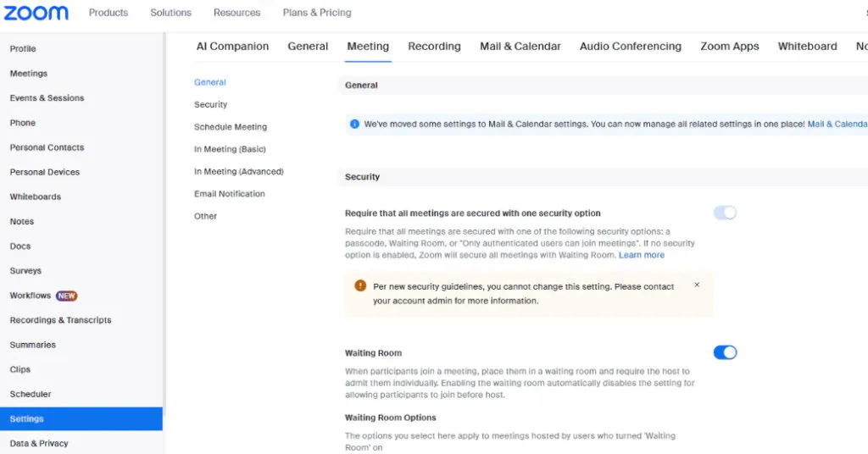Open Data & Privacy in the sidebar

point(39,444)
